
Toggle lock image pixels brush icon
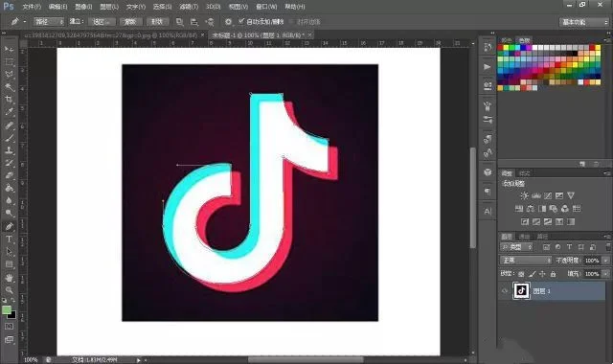533,274
